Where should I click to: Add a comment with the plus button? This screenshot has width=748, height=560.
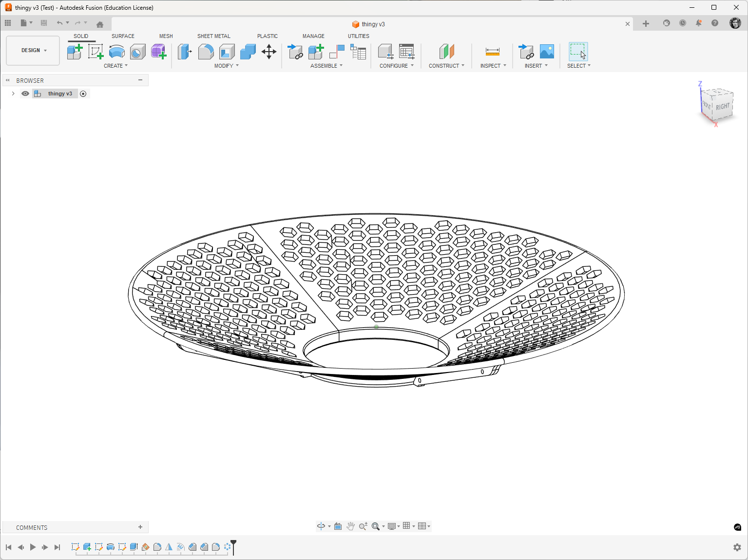pyautogui.click(x=140, y=527)
